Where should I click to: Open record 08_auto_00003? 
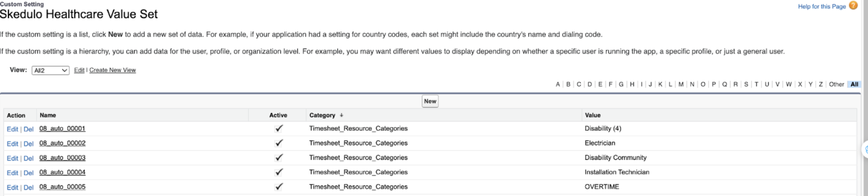(62, 158)
